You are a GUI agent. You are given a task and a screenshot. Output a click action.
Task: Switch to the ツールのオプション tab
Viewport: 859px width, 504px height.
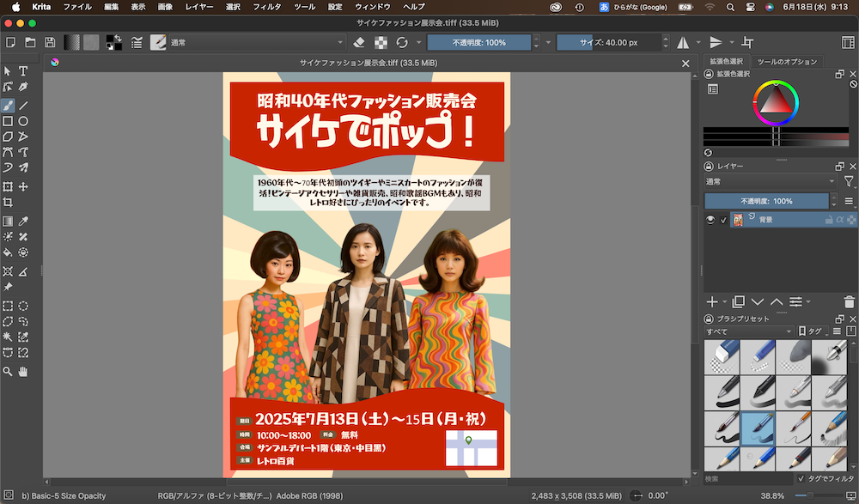click(787, 61)
